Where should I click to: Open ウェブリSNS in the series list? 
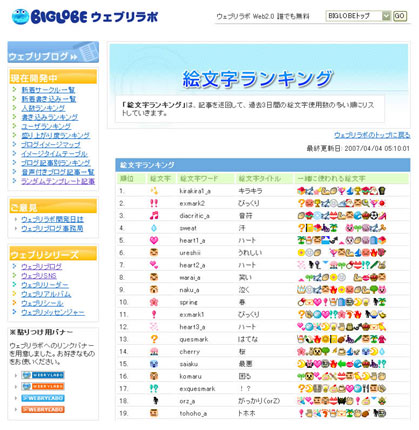[x=39, y=276]
